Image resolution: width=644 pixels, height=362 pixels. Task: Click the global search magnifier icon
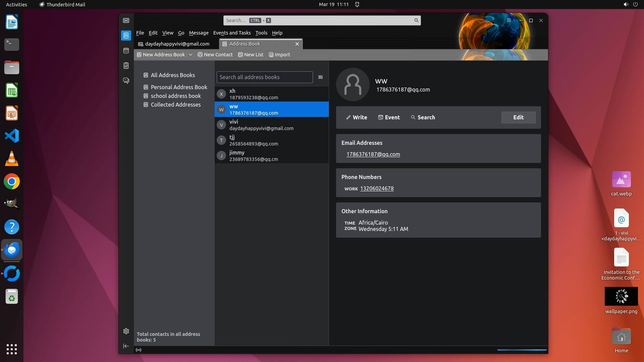(416, 20)
